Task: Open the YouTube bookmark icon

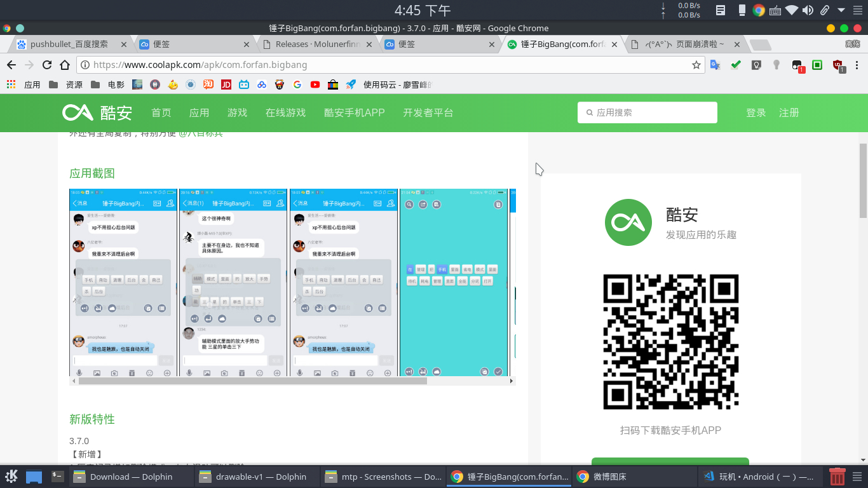Action: point(315,84)
